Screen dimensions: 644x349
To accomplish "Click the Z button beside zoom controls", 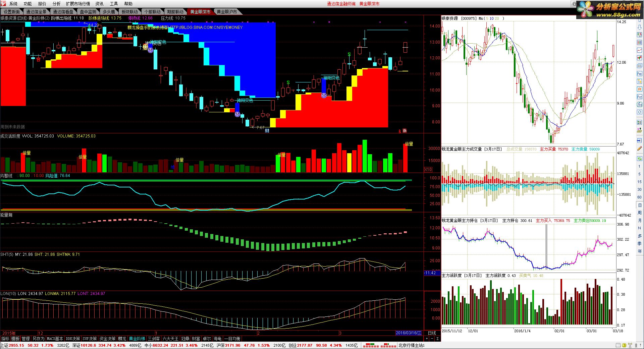I will (x=437, y=339).
